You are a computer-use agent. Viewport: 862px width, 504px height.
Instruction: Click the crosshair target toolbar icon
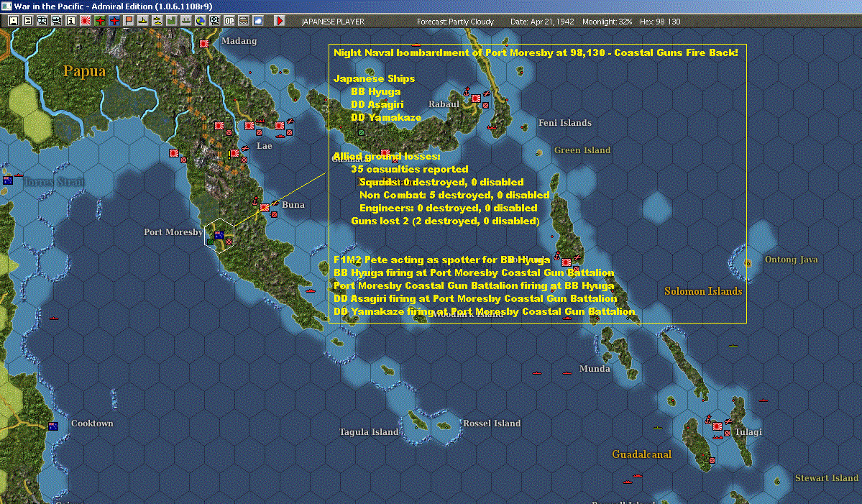(x=214, y=21)
